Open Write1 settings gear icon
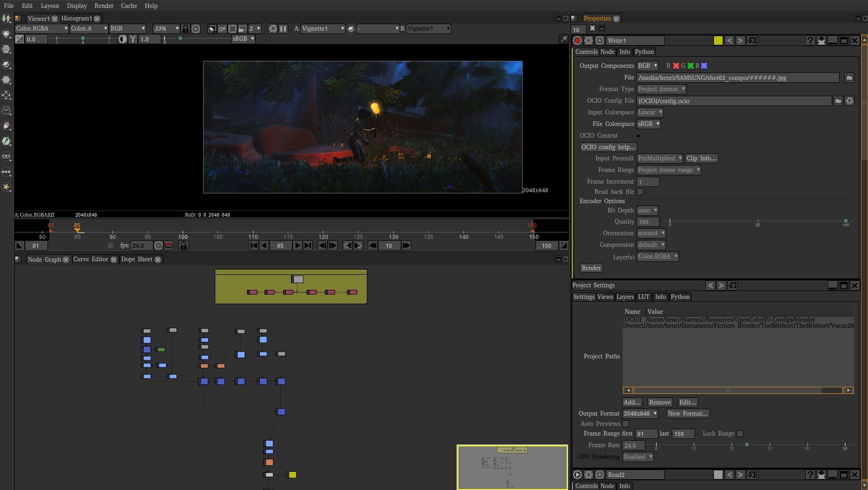868x490 pixels. pos(589,40)
